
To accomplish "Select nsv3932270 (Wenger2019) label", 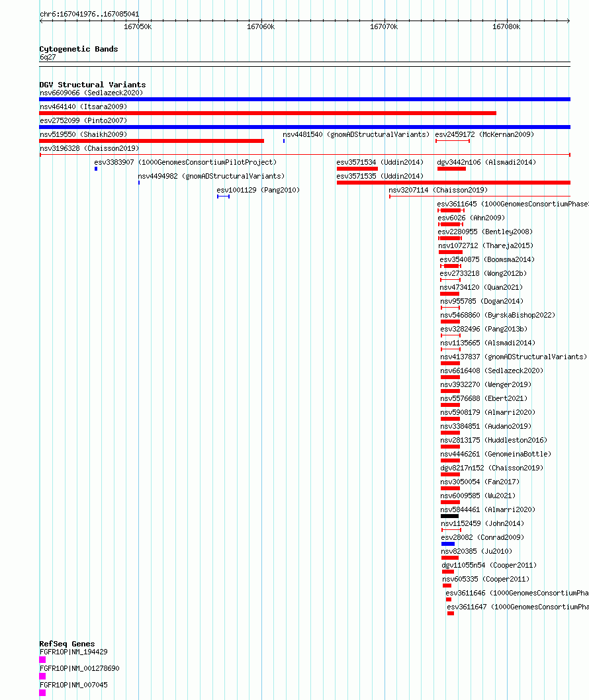I will 486,384.
